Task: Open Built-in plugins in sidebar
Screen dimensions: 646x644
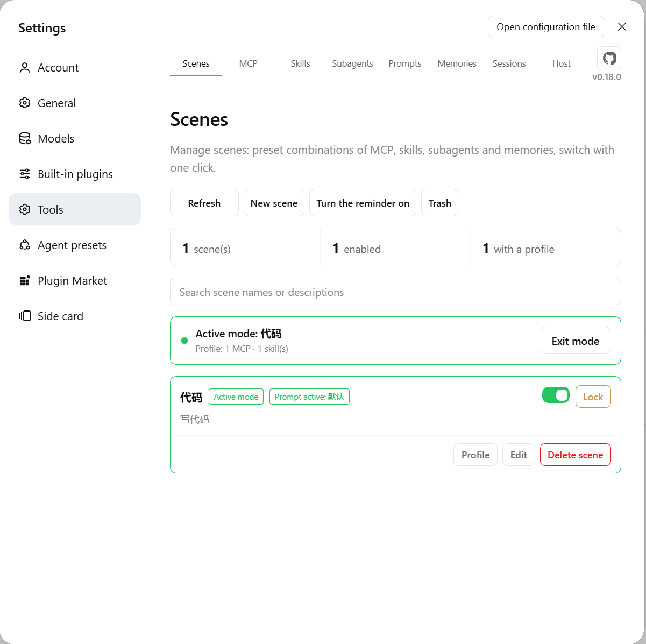Action: click(x=75, y=174)
